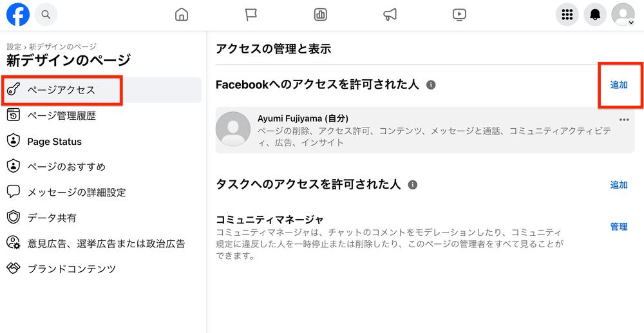Click the Facebook logo icon

coord(18,14)
